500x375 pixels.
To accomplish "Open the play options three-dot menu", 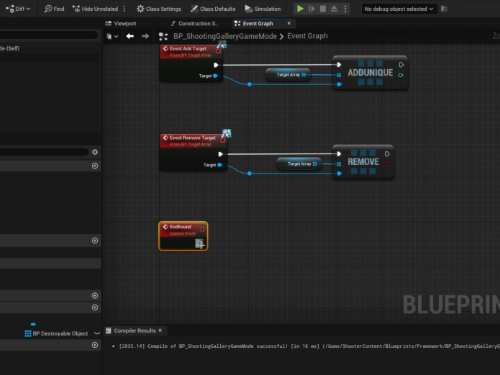I will point(346,9).
